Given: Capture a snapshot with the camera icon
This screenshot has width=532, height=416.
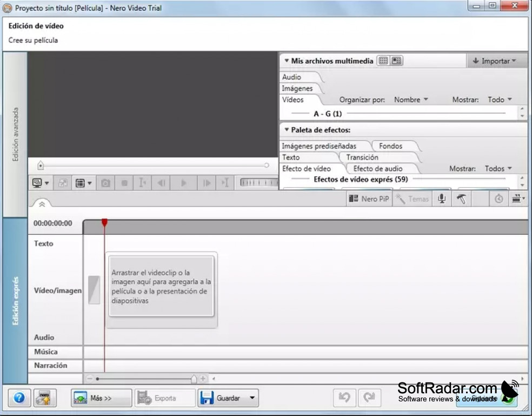Looking at the screenshot, I should (x=105, y=183).
